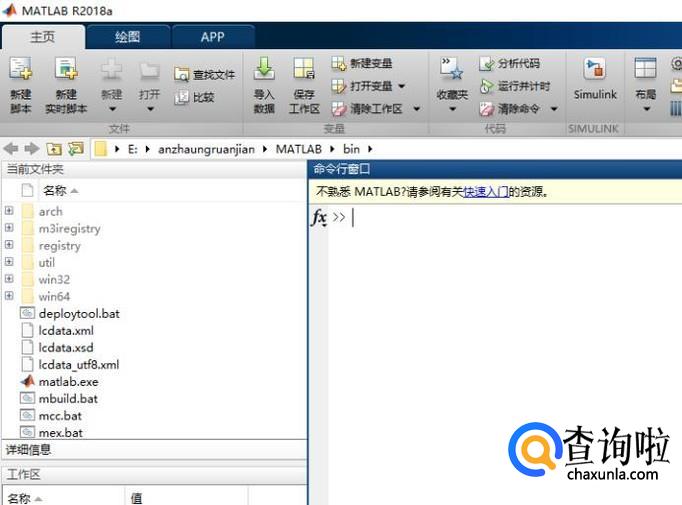Image resolution: width=682 pixels, height=505 pixels.
Task: Select mex.bat file
Action: (60, 432)
